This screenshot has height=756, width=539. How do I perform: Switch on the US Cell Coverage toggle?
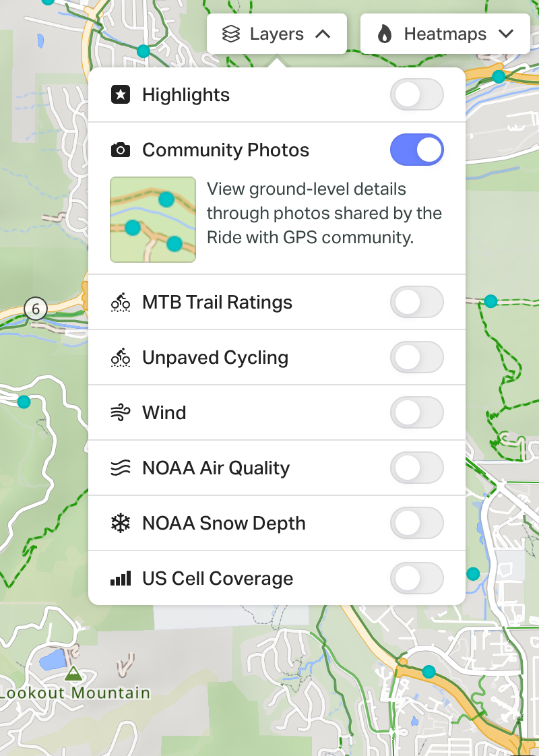[x=417, y=578]
